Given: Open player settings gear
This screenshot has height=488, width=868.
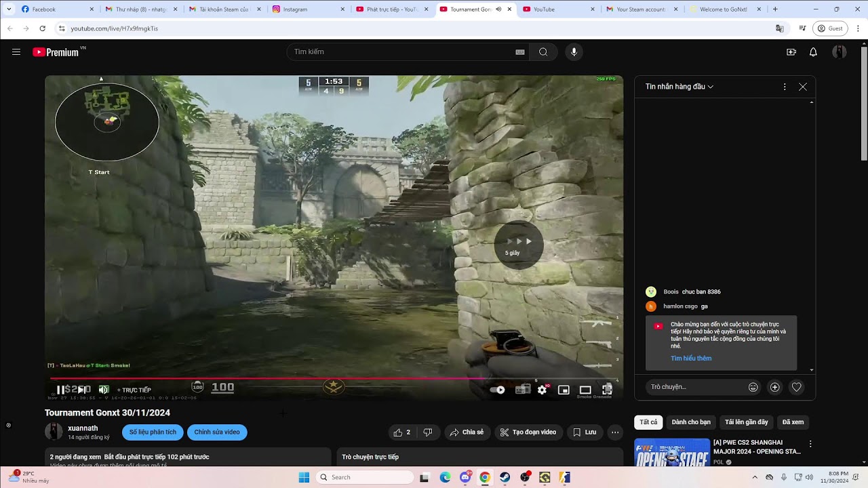Looking at the screenshot, I should 542,390.
